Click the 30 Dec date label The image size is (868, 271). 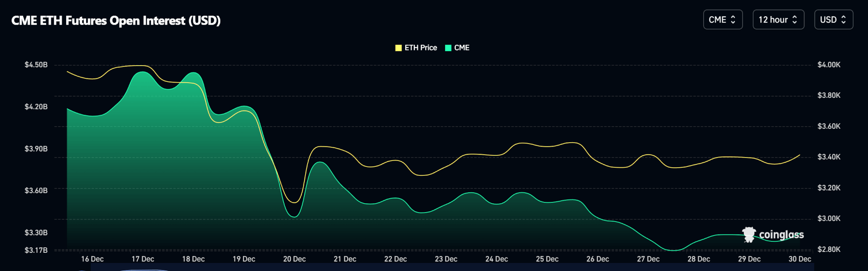point(799,259)
